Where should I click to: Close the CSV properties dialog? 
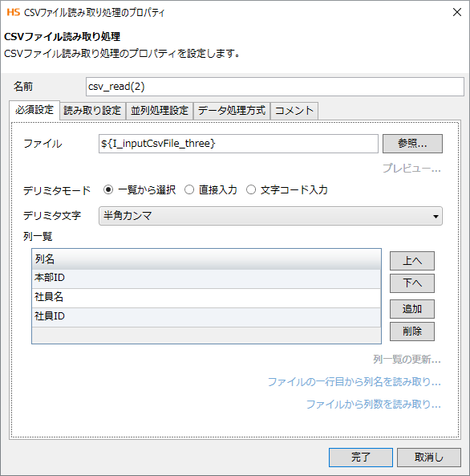pos(457,12)
